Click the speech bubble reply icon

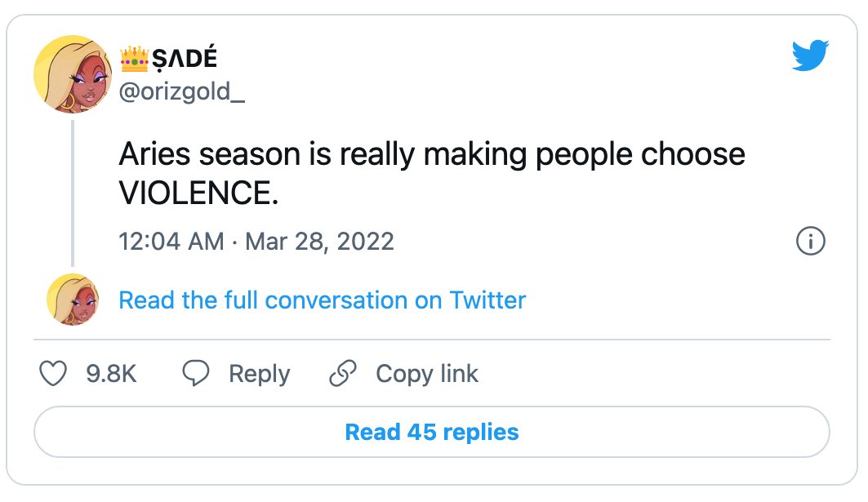[x=196, y=373]
